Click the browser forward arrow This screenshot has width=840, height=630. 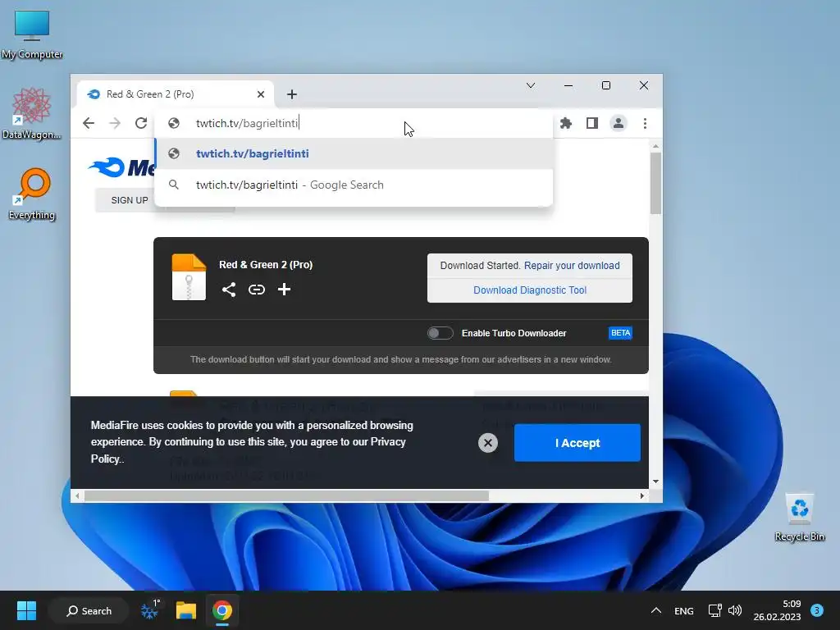click(x=115, y=123)
